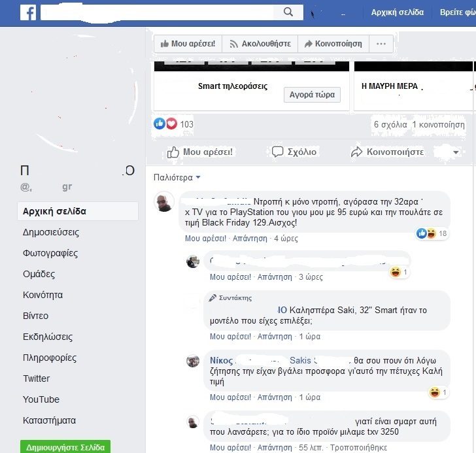The width and height of the screenshot is (476, 453).
Task: Open the share-as dropdown arrow beside Κοινοποιήστε
Action: click(456, 152)
